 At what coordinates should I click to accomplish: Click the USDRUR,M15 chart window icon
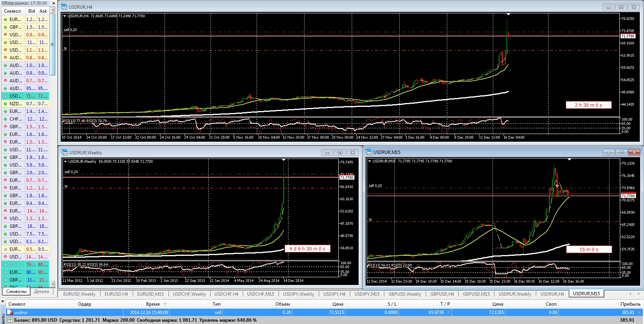369,152
